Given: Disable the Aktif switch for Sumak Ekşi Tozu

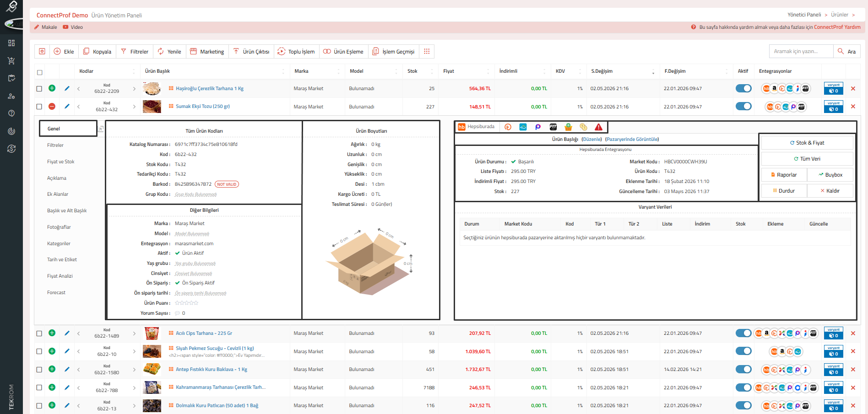Looking at the screenshot, I should 743,106.
